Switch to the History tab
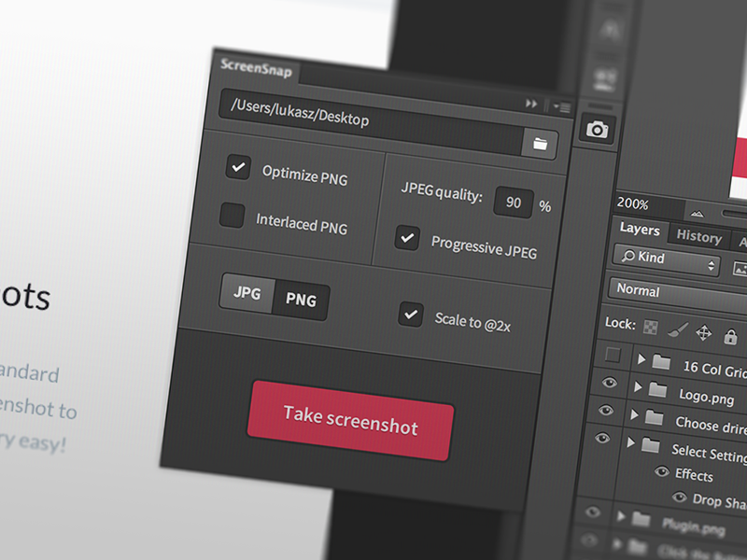 [x=698, y=236]
